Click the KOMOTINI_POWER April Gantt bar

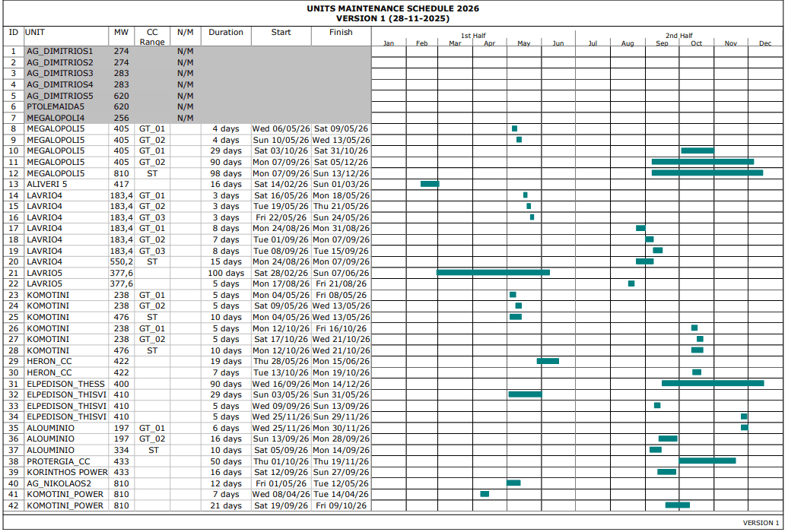[x=485, y=494]
